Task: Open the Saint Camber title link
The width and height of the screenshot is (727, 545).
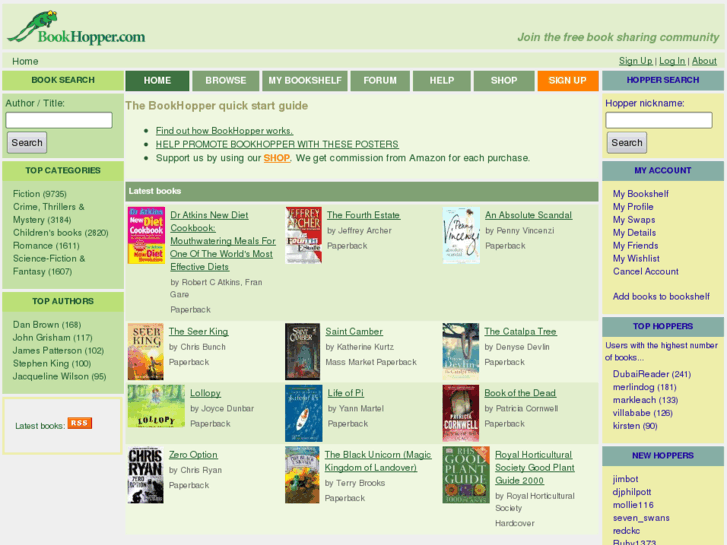Action: click(x=354, y=332)
